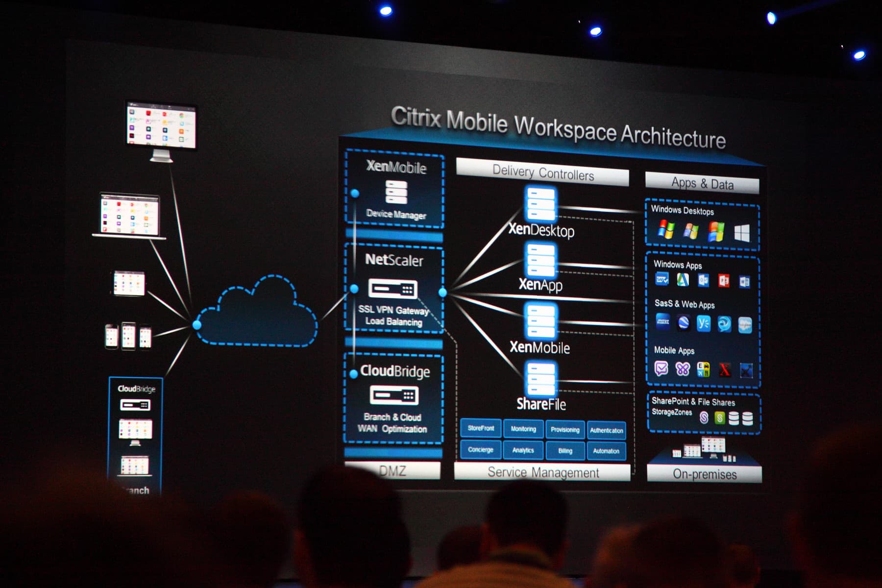
Task: Select the SSL VPN Gateway text
Action: tap(393, 310)
